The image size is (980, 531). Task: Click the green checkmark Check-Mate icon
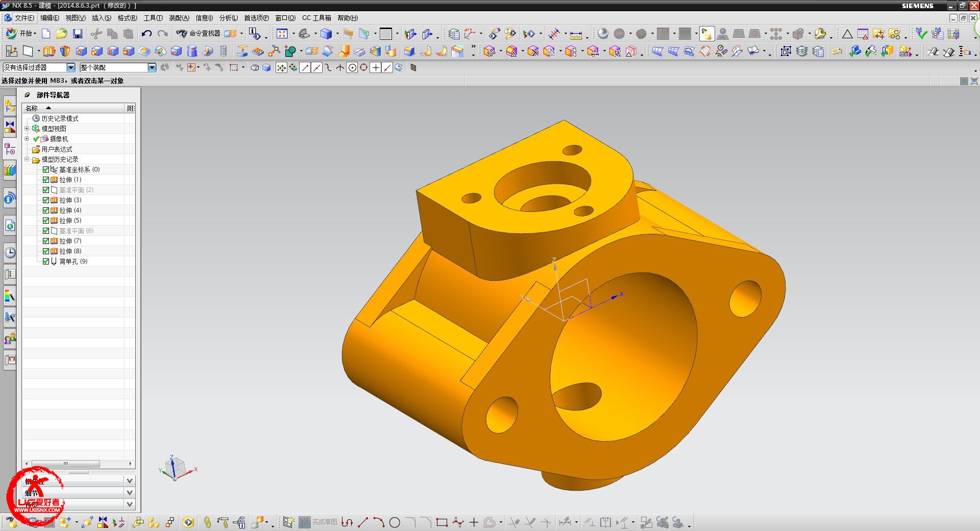coord(921,34)
